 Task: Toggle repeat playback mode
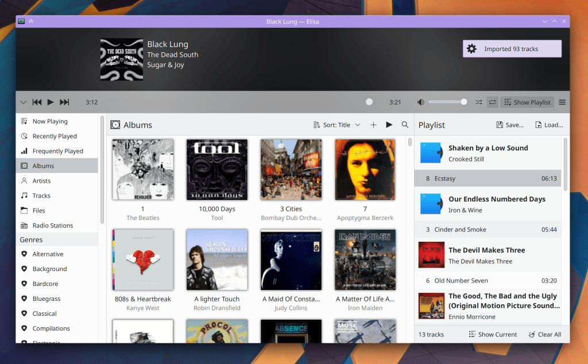pos(492,102)
